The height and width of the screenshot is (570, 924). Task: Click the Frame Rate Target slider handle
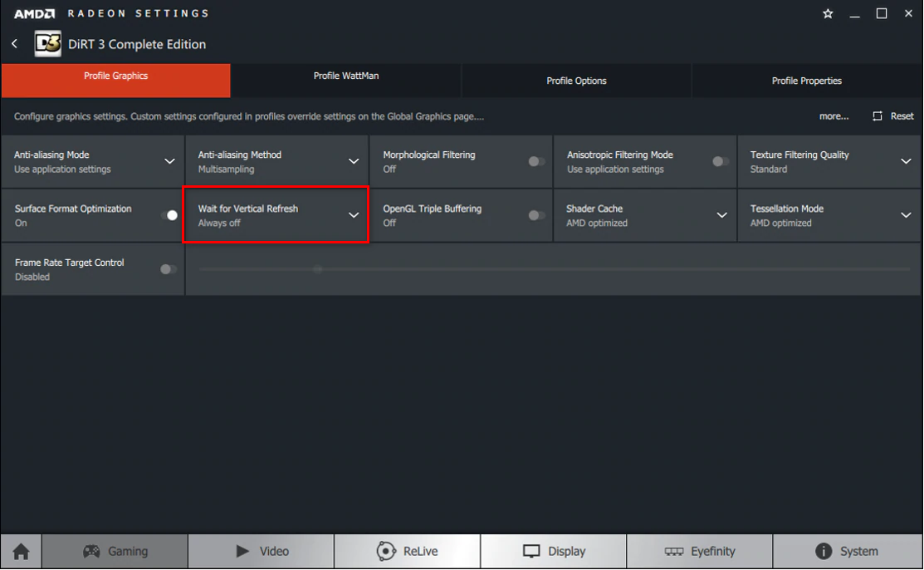pos(318,269)
